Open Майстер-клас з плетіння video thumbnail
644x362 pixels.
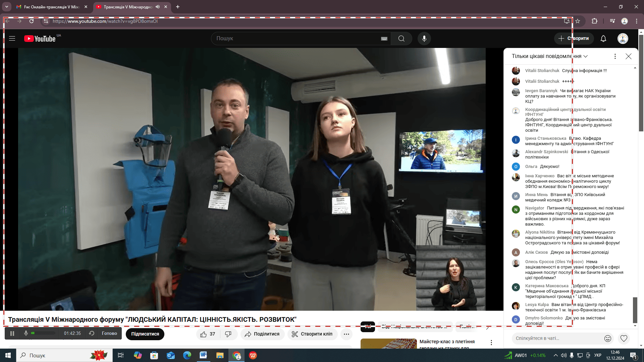[x=388, y=344]
